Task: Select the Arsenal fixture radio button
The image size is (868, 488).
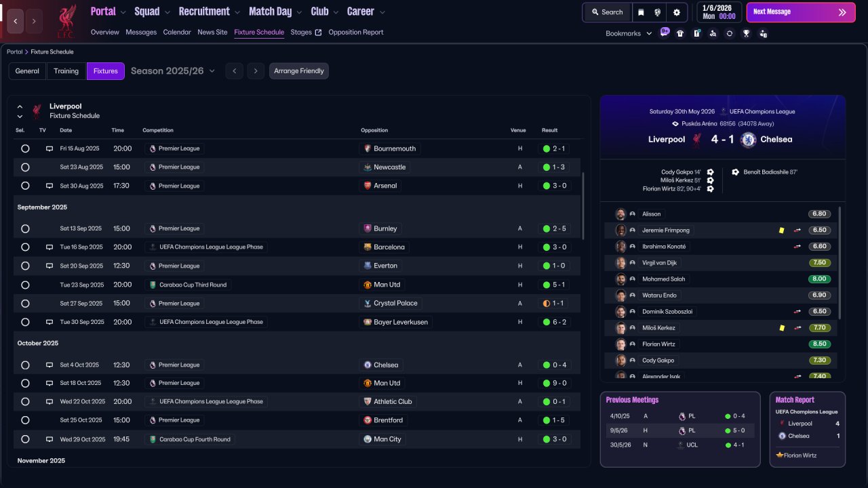Action: pos(25,186)
